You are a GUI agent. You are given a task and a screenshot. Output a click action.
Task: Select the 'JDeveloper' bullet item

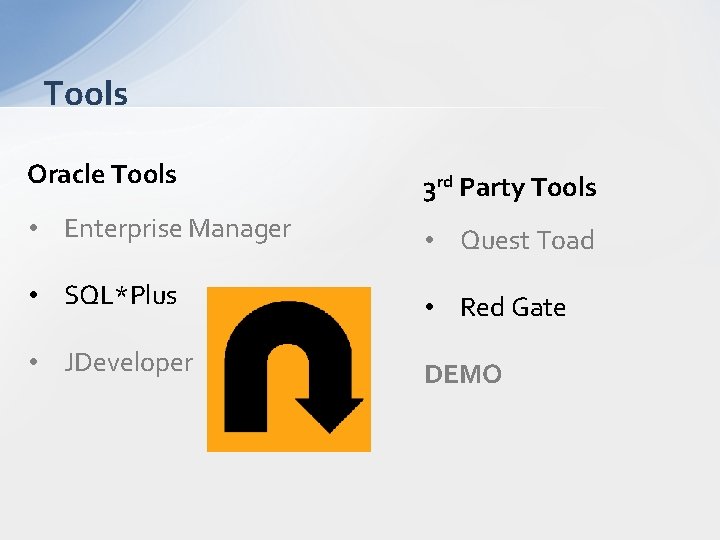point(129,363)
